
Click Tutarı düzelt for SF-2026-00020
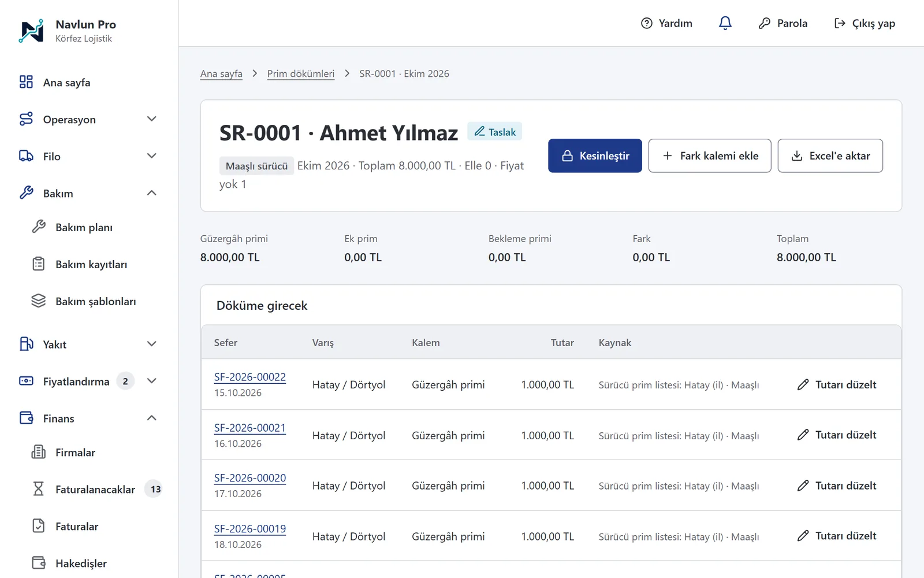click(837, 486)
